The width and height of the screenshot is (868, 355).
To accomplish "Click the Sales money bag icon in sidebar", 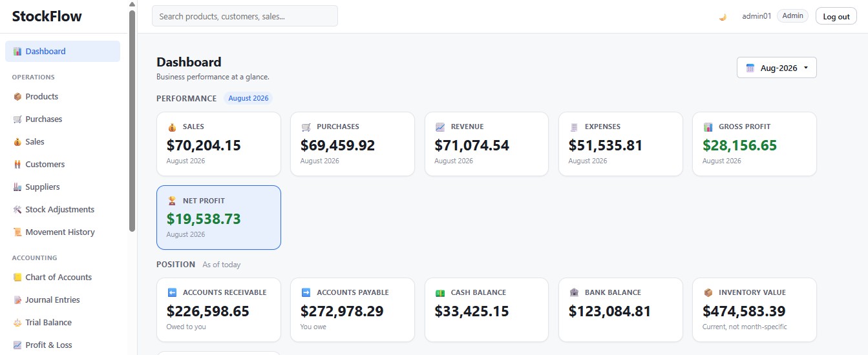I will (17, 142).
